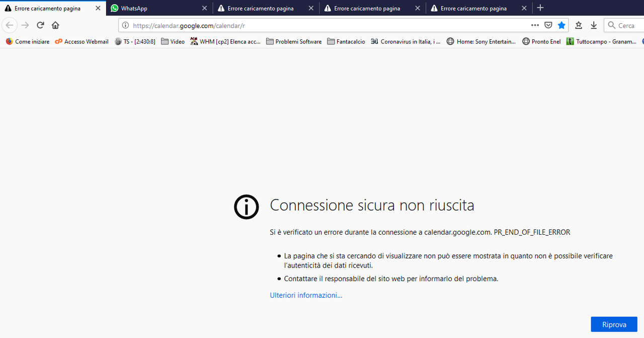Save page to Pocket icon
The width and height of the screenshot is (644, 338).
(x=548, y=25)
